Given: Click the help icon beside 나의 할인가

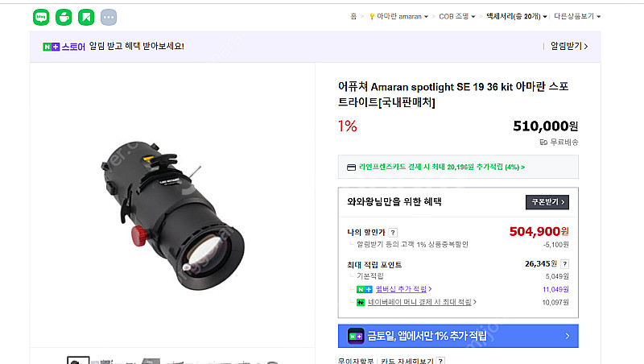Looking at the screenshot, I should tap(393, 233).
